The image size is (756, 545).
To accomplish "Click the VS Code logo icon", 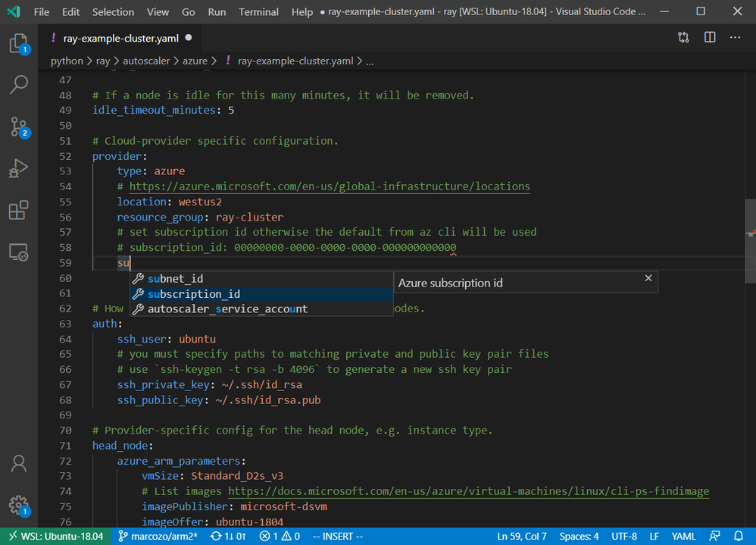I will (x=14, y=11).
